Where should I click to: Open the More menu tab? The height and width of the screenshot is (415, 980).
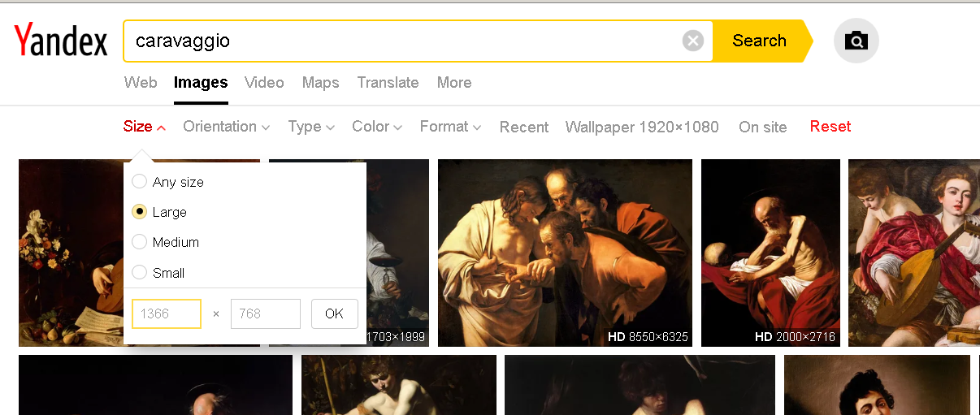[x=453, y=82]
